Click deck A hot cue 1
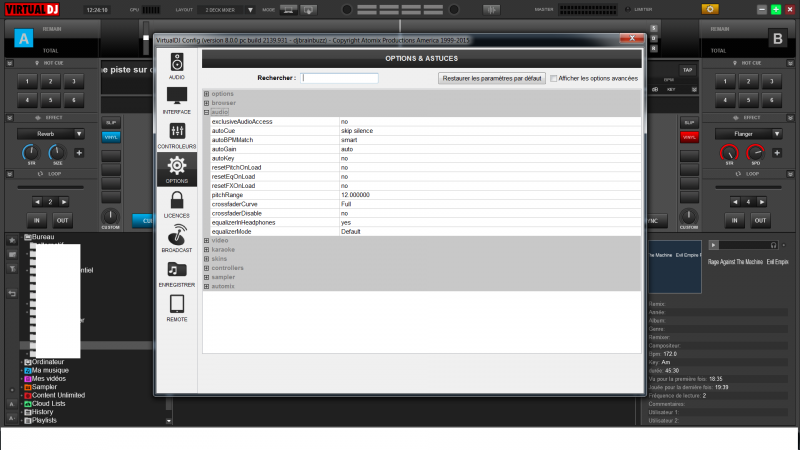 click(28, 81)
